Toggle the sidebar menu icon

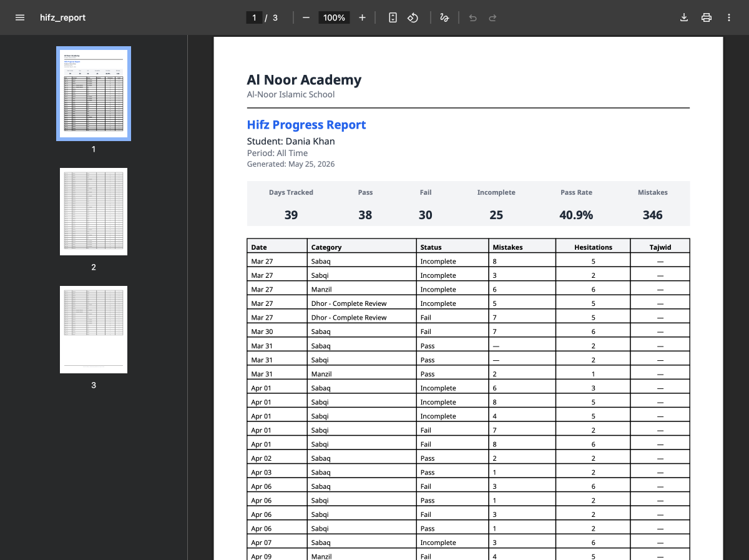tap(20, 17)
